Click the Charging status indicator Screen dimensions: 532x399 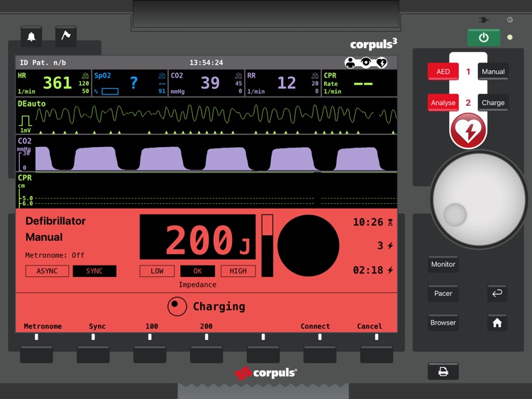pos(206,306)
